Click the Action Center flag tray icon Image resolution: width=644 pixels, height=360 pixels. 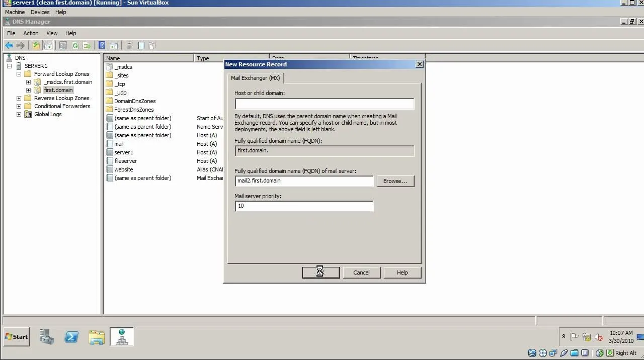pos(574,337)
